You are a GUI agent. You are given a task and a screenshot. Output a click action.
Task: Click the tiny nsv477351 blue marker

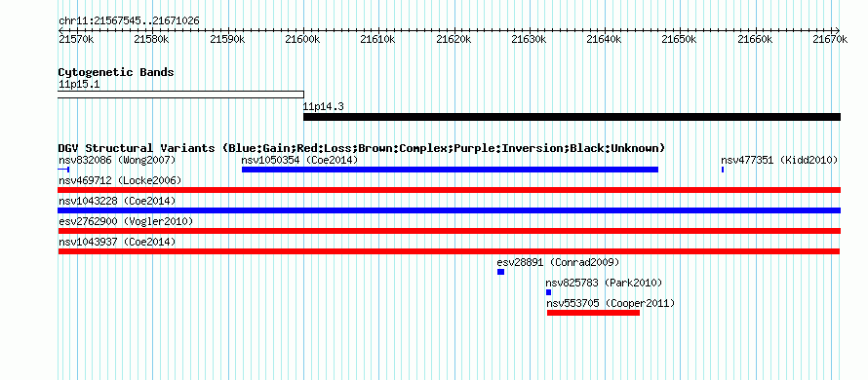coord(723,170)
